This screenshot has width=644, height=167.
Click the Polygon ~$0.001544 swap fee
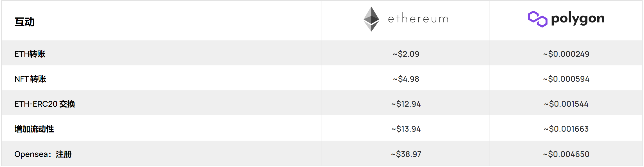tap(566, 104)
